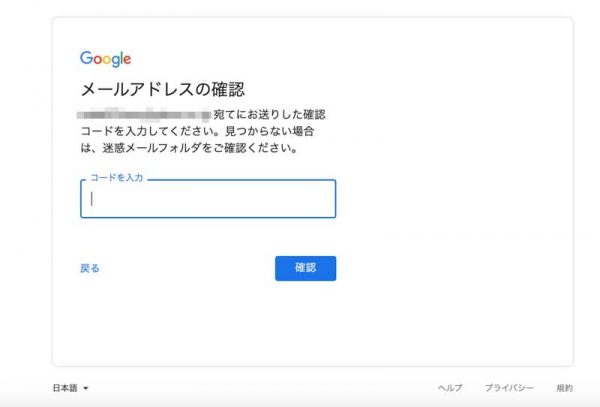Click the 宛てにお送りした確認 text
This screenshot has height=407, width=600.
point(269,114)
